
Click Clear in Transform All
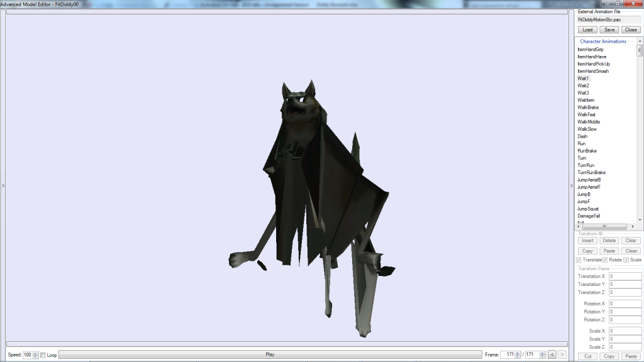pos(631,241)
